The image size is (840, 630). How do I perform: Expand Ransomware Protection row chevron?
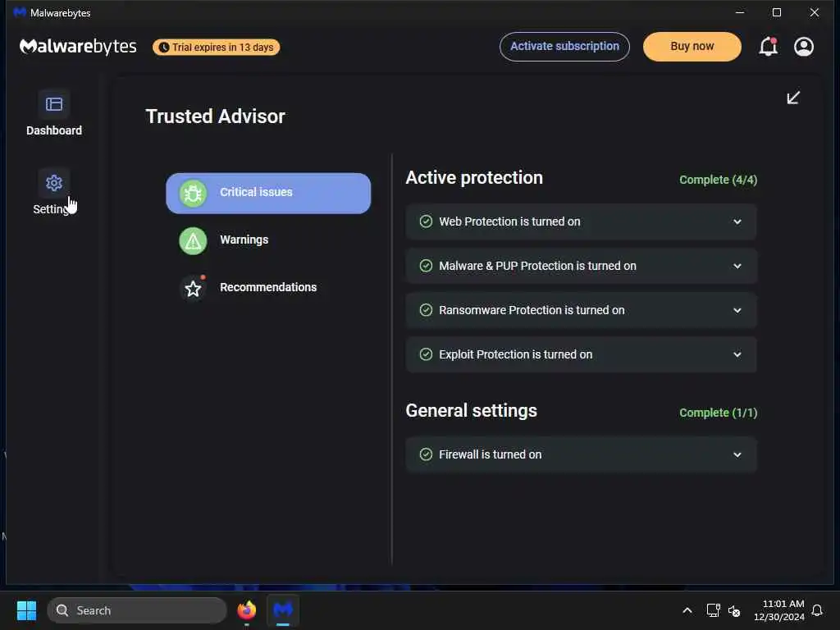coord(737,310)
